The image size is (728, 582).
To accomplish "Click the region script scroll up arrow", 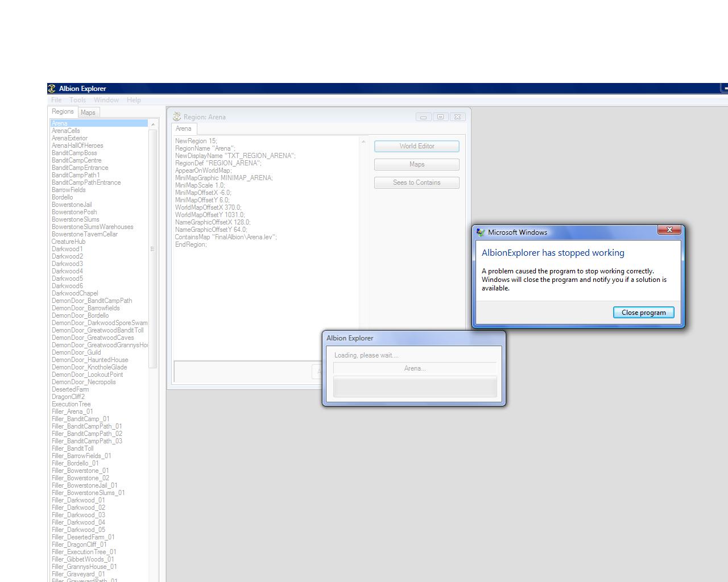I will tap(363, 142).
